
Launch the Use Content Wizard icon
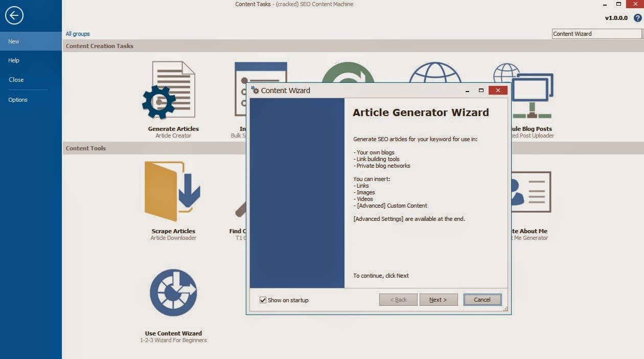(173, 293)
